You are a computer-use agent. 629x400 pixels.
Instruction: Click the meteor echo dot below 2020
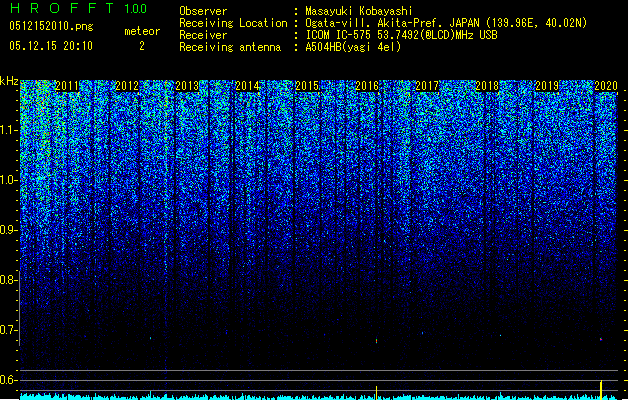point(601,339)
